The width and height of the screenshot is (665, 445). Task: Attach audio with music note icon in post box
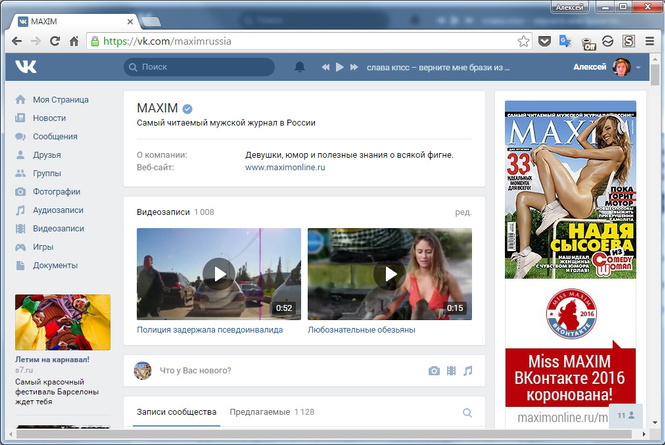(468, 371)
